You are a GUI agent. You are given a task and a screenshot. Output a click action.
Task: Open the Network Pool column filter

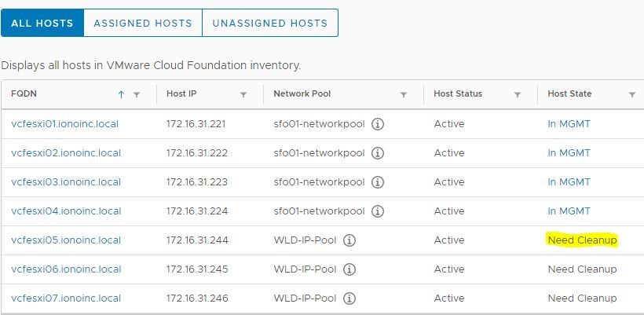pyautogui.click(x=404, y=94)
